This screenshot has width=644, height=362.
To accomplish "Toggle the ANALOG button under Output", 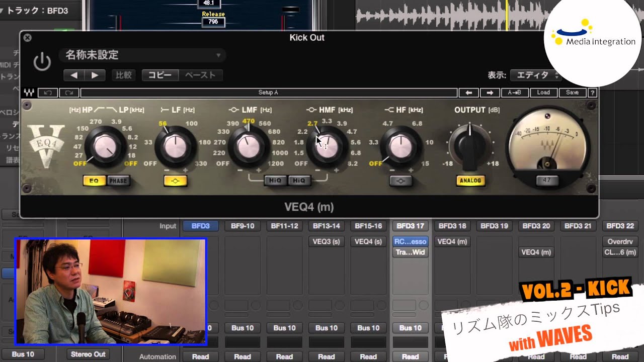I will [x=470, y=180].
